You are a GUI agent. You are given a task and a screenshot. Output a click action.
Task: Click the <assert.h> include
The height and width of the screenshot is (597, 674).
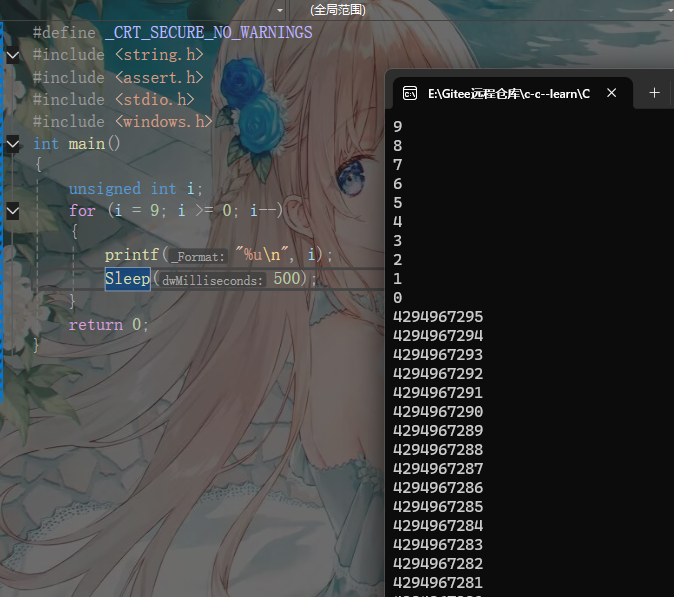coord(159,78)
